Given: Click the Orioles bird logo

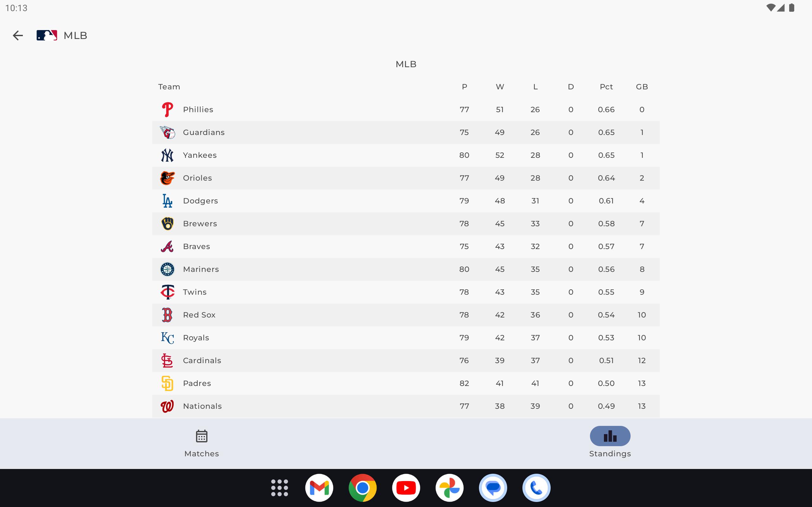Looking at the screenshot, I should click(167, 178).
